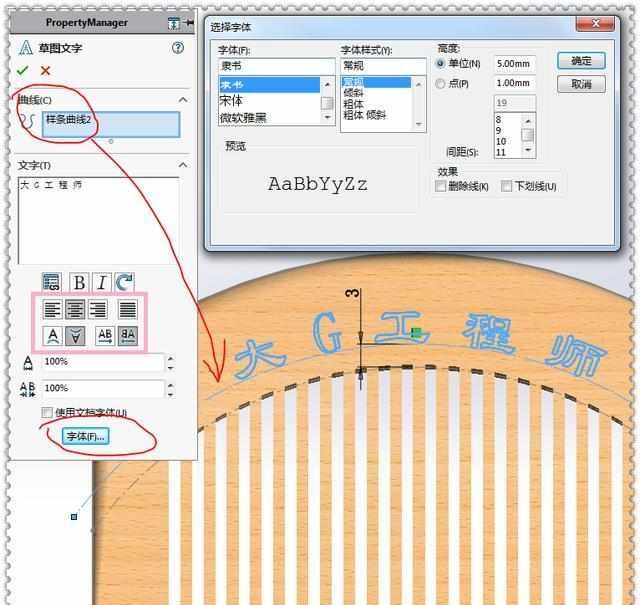
Task: Open help for 草图文字 panel
Action: (178, 48)
